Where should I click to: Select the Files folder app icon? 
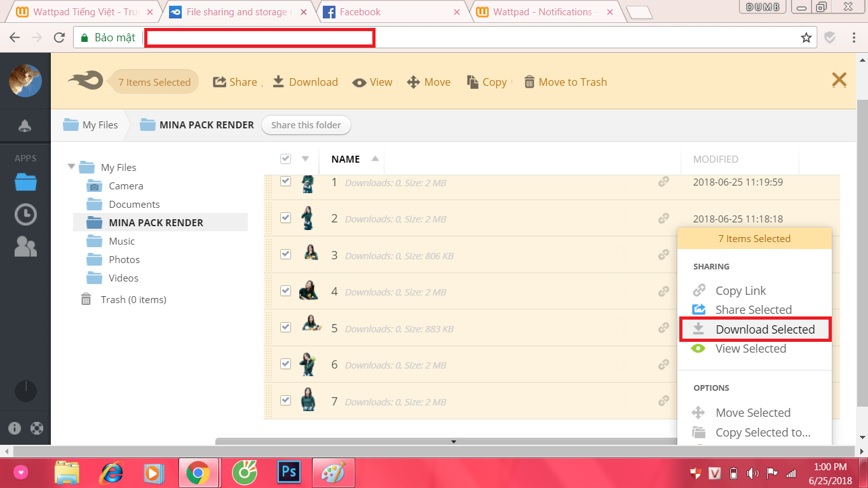pos(25,182)
